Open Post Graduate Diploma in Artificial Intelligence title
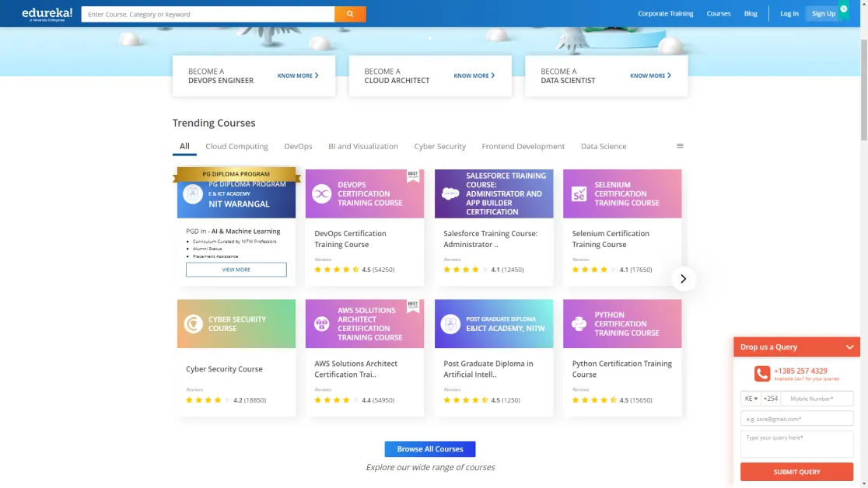The image size is (868, 488). coord(488,369)
